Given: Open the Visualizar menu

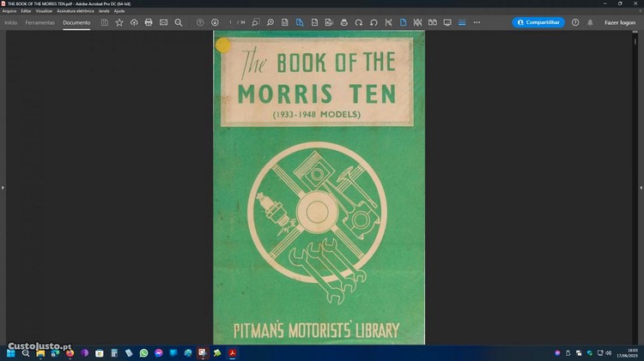Looking at the screenshot, I should 45,10.
